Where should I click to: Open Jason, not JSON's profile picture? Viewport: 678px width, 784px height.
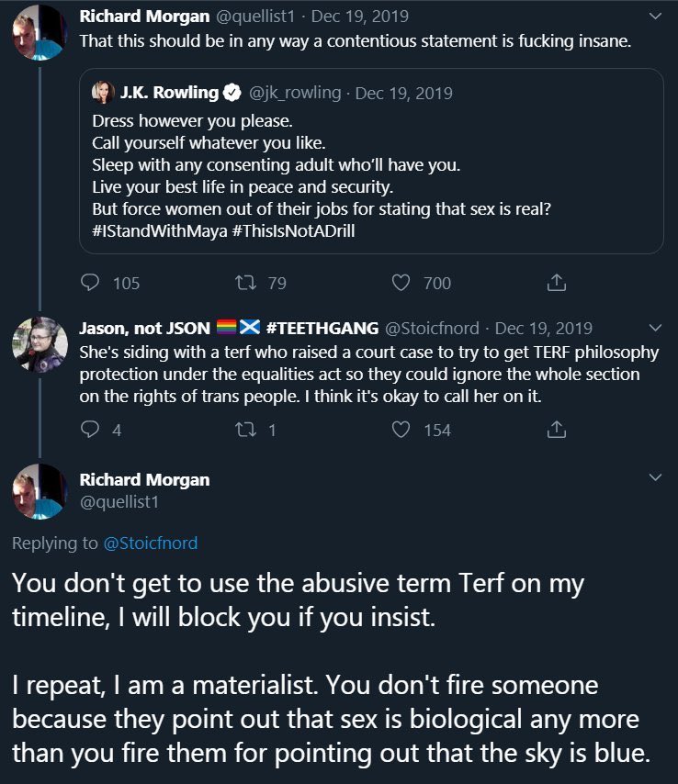[40, 345]
